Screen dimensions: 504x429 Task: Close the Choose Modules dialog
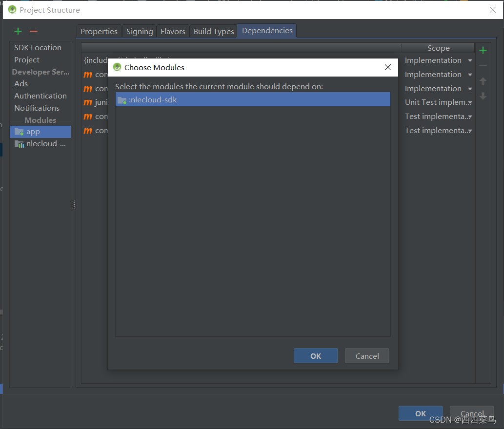point(388,67)
